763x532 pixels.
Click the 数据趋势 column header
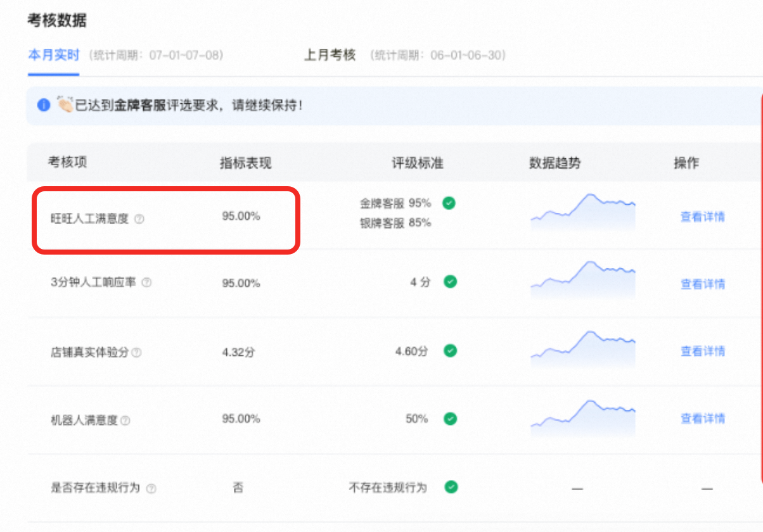555,163
